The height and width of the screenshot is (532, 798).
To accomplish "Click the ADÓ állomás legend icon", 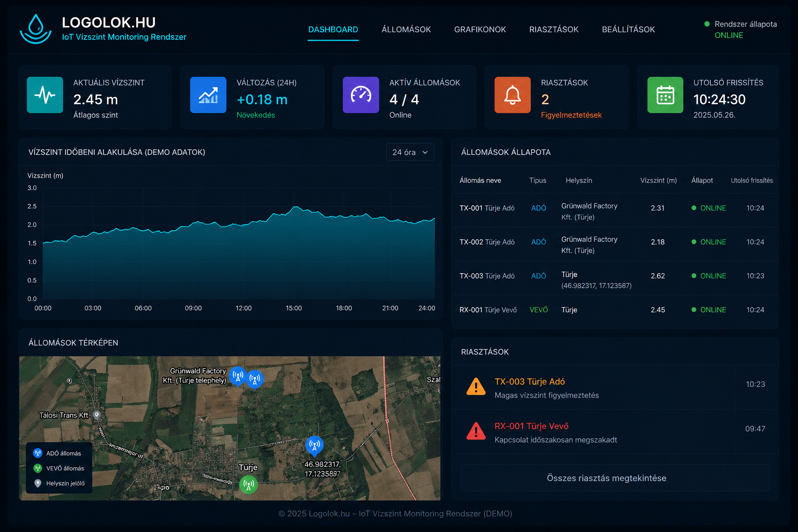I will coord(37,453).
